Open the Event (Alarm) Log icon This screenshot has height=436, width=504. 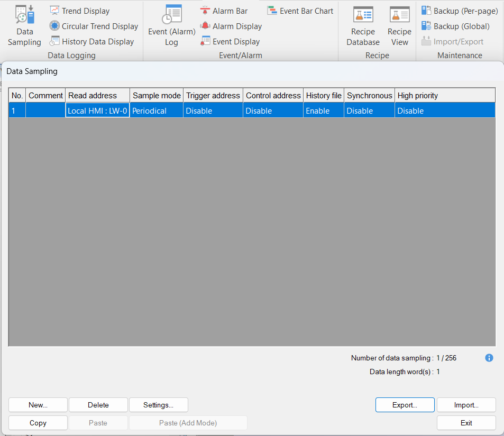click(171, 16)
